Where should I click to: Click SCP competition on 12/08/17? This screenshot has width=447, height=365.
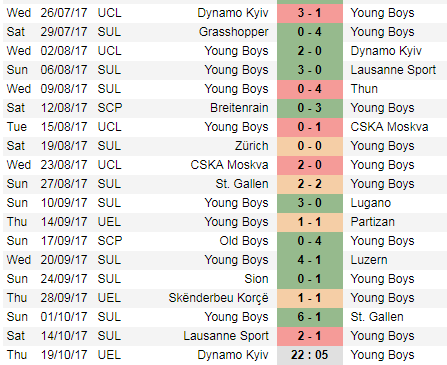pyautogui.click(x=110, y=108)
